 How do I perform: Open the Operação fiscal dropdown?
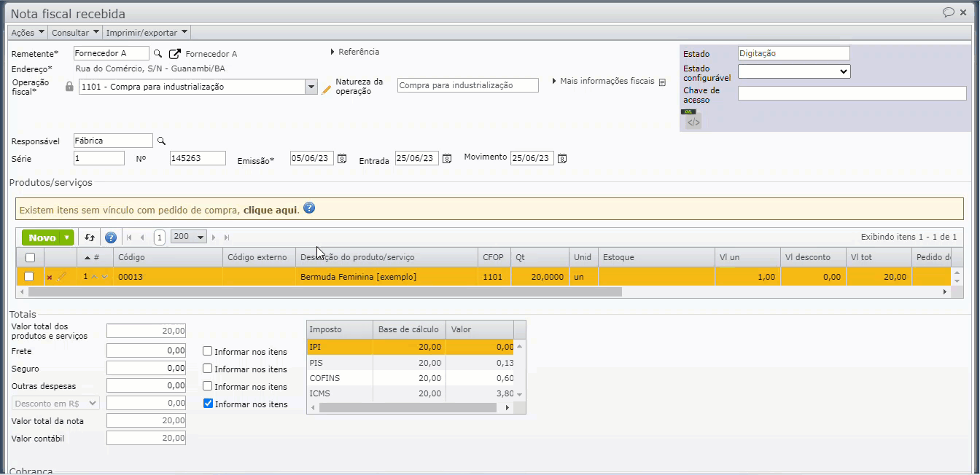(311, 87)
